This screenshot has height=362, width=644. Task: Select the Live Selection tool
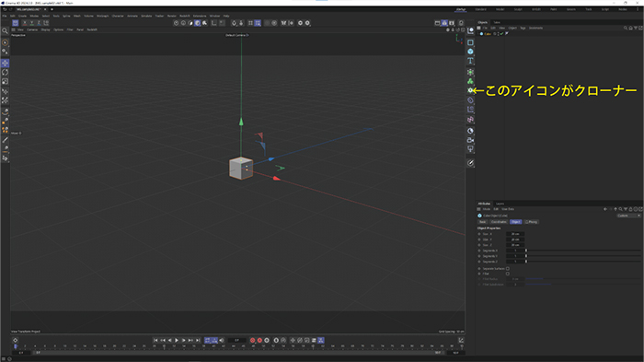(x=5, y=42)
